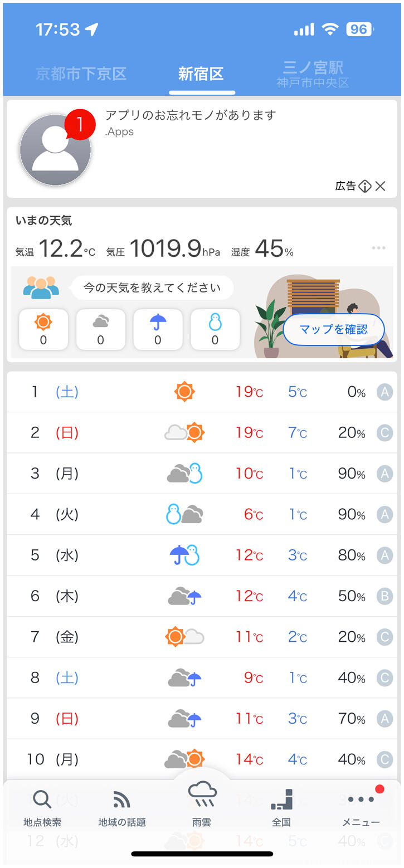Image resolution: width=404 pixels, height=868 pixels.
Task: Tap the ad profile avatar thumbnail
Action: click(x=55, y=149)
